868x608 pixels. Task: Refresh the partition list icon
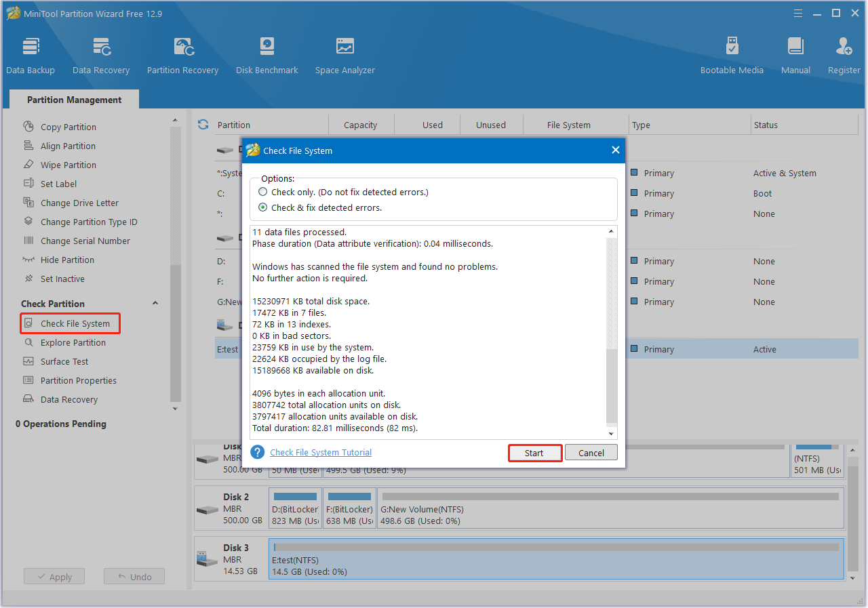pyautogui.click(x=203, y=125)
